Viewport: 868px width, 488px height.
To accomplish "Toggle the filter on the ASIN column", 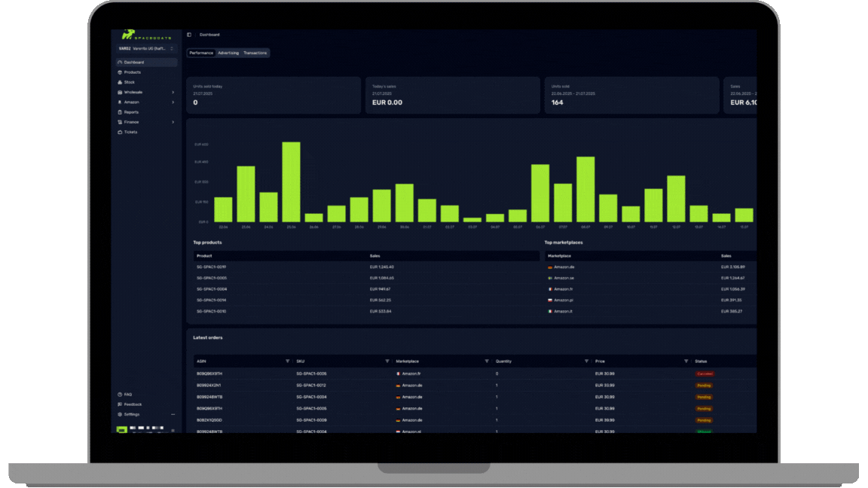I will point(286,361).
